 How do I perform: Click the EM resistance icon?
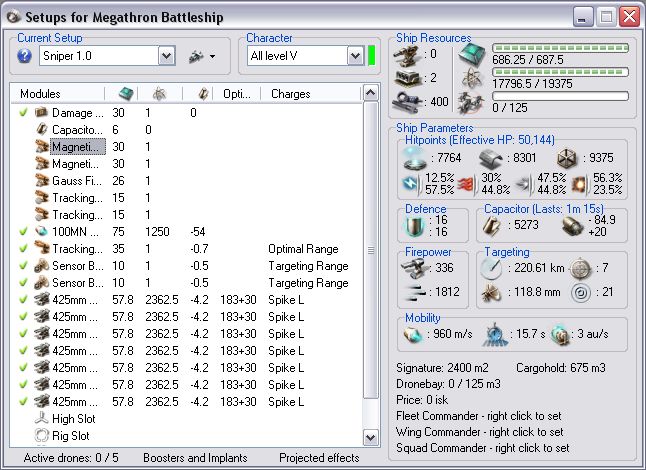pos(410,183)
